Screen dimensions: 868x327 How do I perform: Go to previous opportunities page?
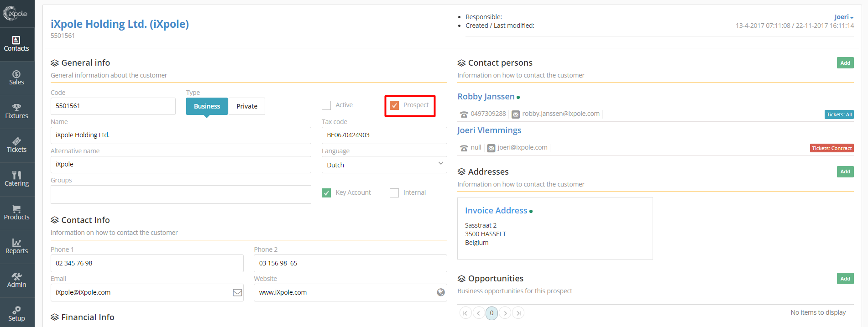(x=478, y=313)
